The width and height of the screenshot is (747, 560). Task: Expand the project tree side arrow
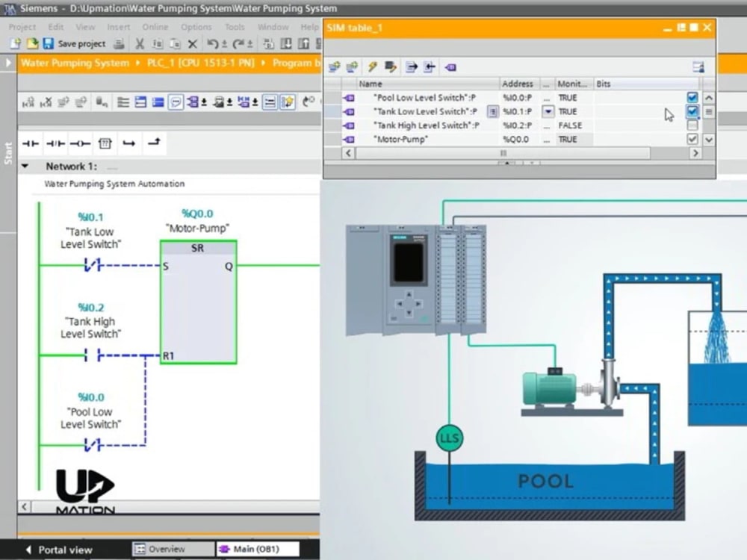click(8, 63)
